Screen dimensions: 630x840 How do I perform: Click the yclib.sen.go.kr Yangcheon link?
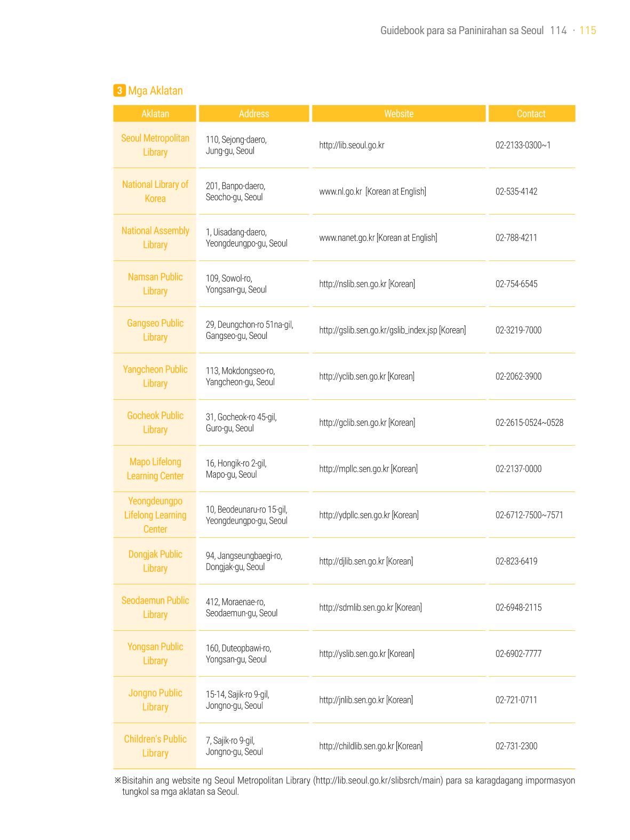point(352,377)
